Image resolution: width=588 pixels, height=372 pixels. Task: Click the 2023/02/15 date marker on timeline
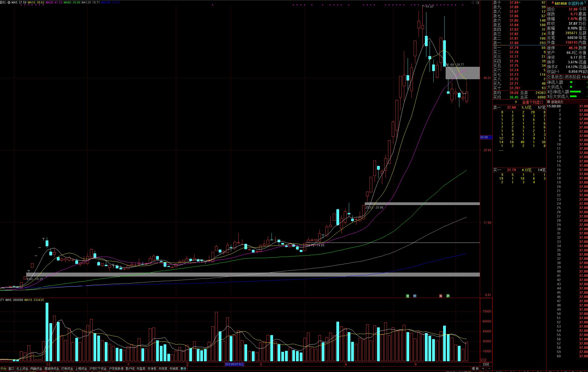(234, 364)
